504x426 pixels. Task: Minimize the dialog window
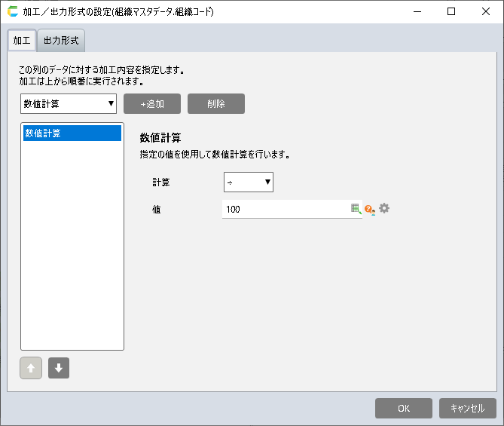(416, 12)
